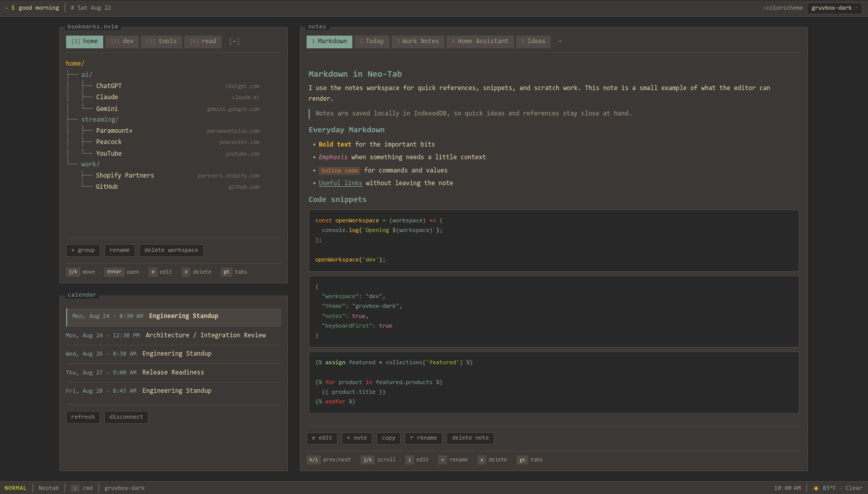
Task: Add a new workspace with [+] button
Action: 234,42
